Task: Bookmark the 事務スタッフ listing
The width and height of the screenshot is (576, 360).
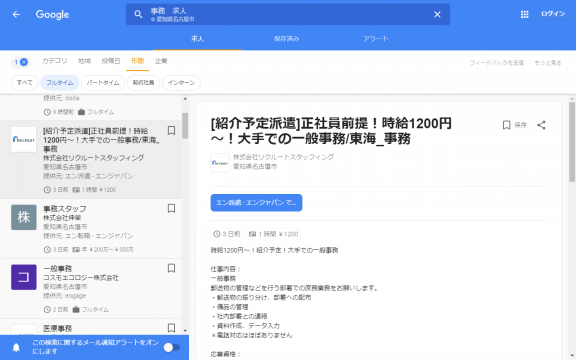Action: pyautogui.click(x=171, y=208)
